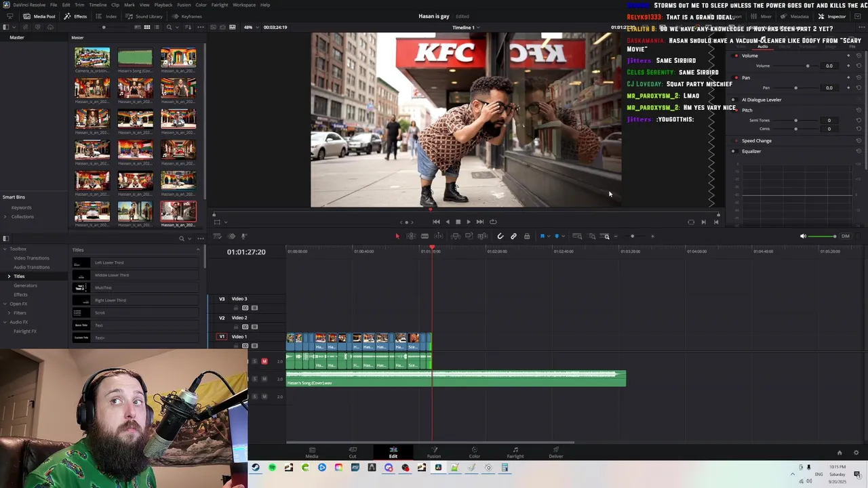This screenshot has width=868, height=488.
Task: Expand the Audio FX category
Action: (5, 322)
